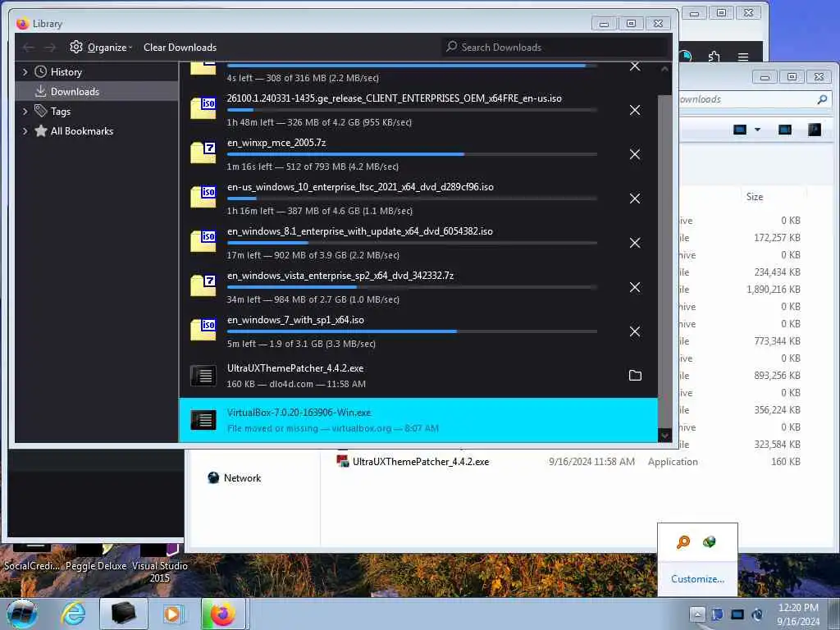
Task: Click the taskbar clock
Action: 798,614
